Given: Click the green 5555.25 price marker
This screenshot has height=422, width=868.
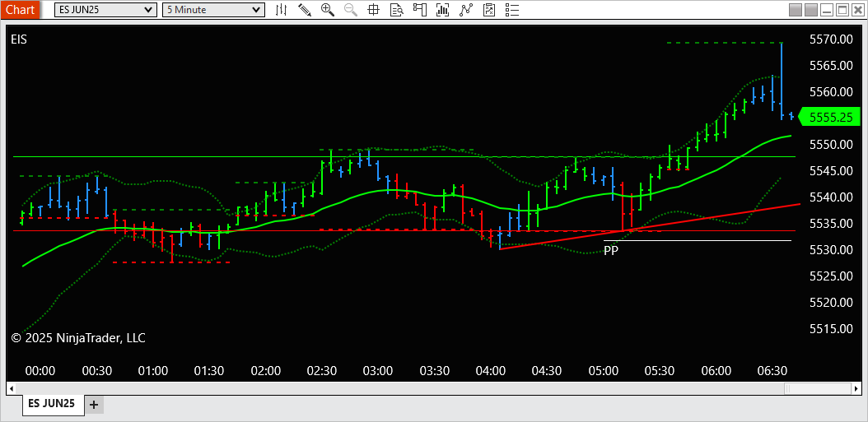Looking at the screenshot, I should click(x=830, y=118).
